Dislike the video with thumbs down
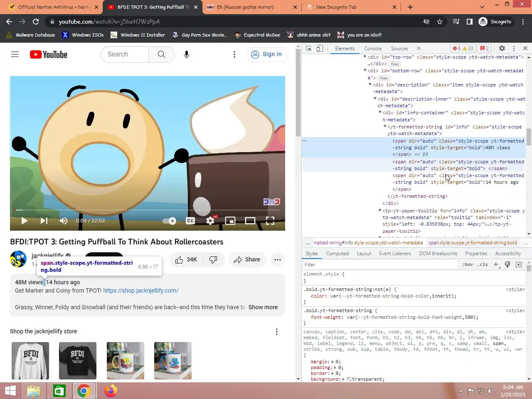The height and width of the screenshot is (399, 532). click(x=213, y=260)
